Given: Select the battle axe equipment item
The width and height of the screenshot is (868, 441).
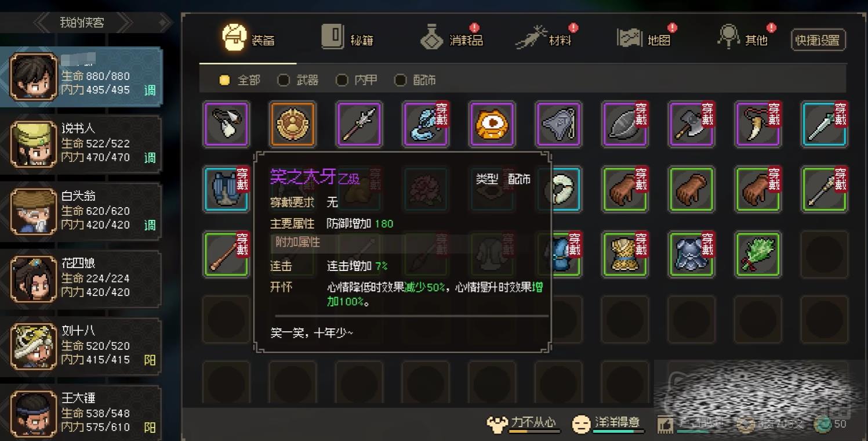Looking at the screenshot, I should [691, 124].
